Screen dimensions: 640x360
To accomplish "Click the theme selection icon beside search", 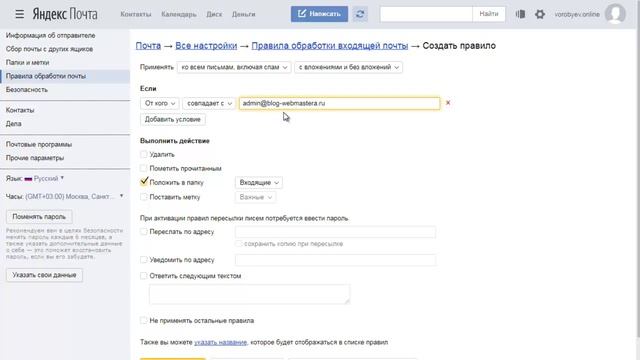I will [520, 14].
